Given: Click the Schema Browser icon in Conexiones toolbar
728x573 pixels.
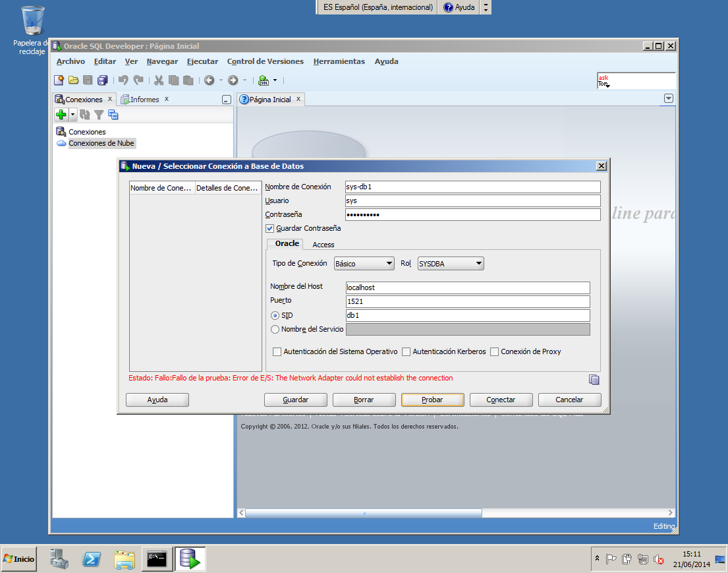Looking at the screenshot, I should click(x=113, y=114).
